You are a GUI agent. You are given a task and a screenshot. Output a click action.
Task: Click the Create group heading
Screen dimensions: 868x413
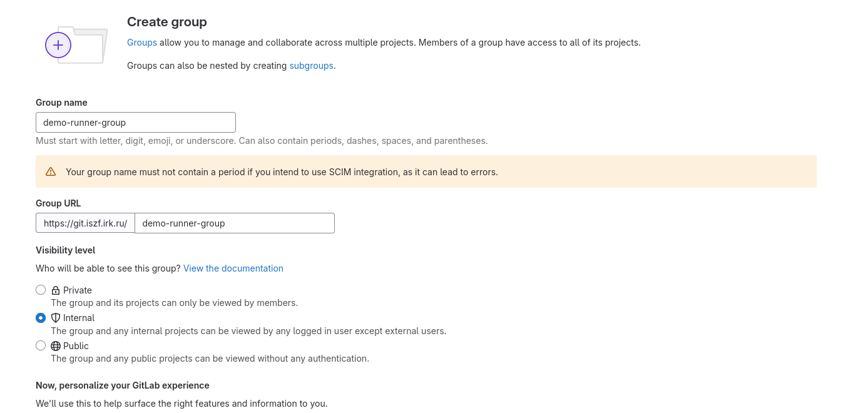click(167, 22)
